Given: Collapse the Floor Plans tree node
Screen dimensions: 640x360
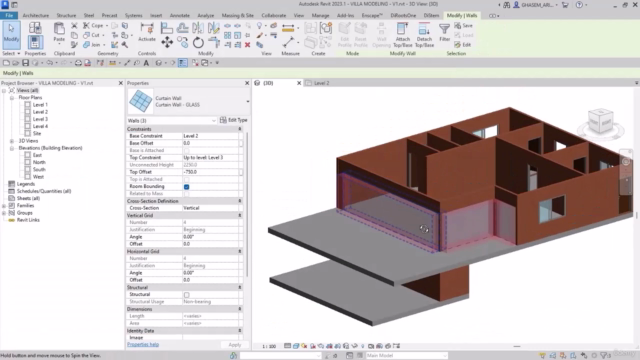Looking at the screenshot, I should [x=12, y=98].
